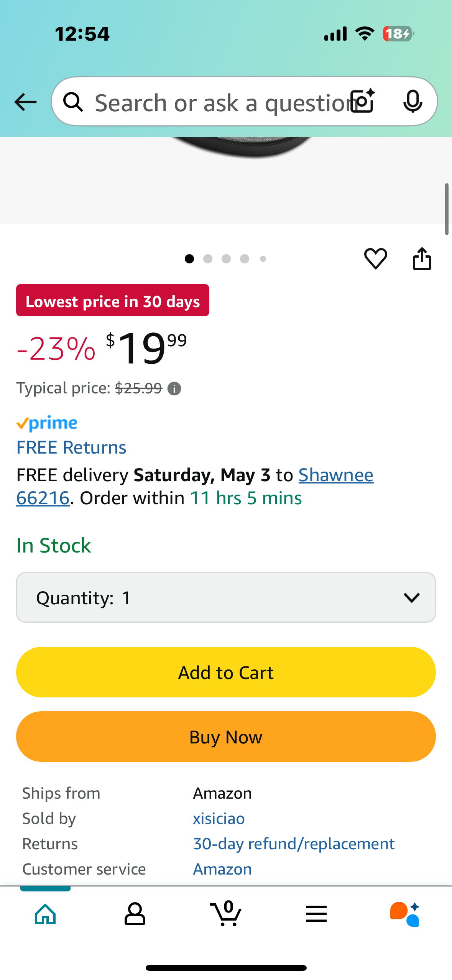452x980 pixels.
Task: Add item to wish list heart
Action: 375,259
